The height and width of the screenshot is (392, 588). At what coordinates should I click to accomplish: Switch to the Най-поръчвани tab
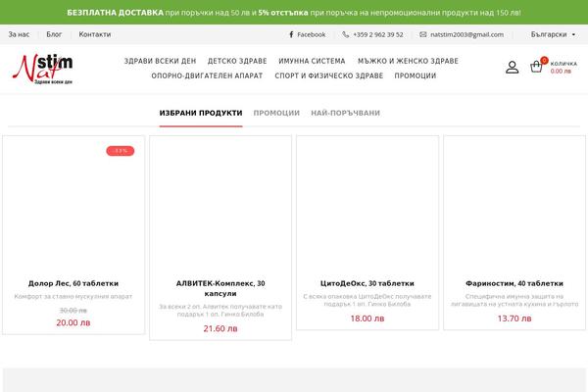click(345, 113)
